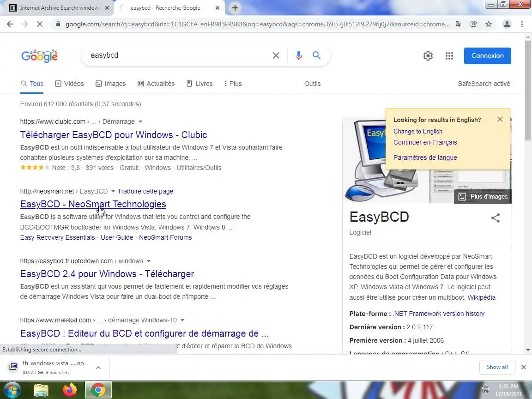Bookmark this page with the star icon
Screen dimensions: 532x399
click(x=489, y=24)
